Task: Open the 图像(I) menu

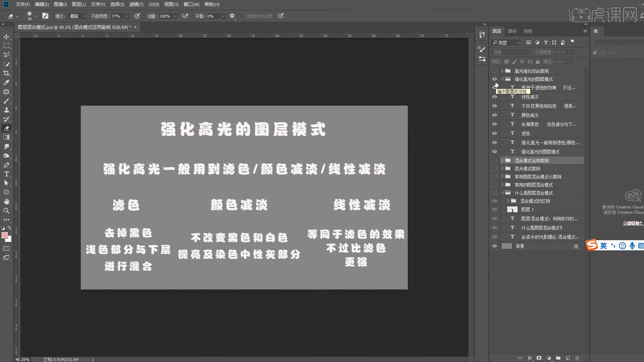Action: 60,4
